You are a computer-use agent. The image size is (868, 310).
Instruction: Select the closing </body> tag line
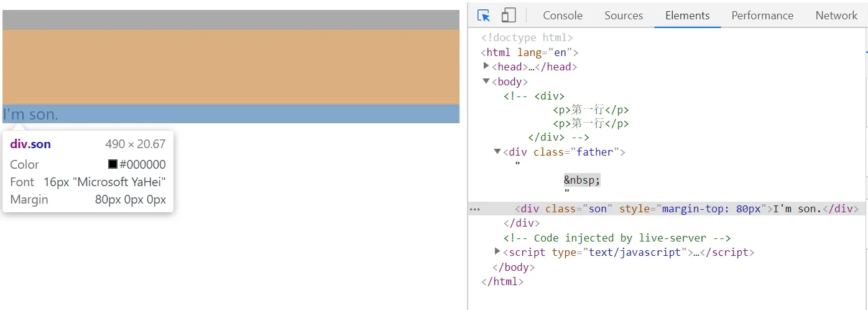[513, 267]
